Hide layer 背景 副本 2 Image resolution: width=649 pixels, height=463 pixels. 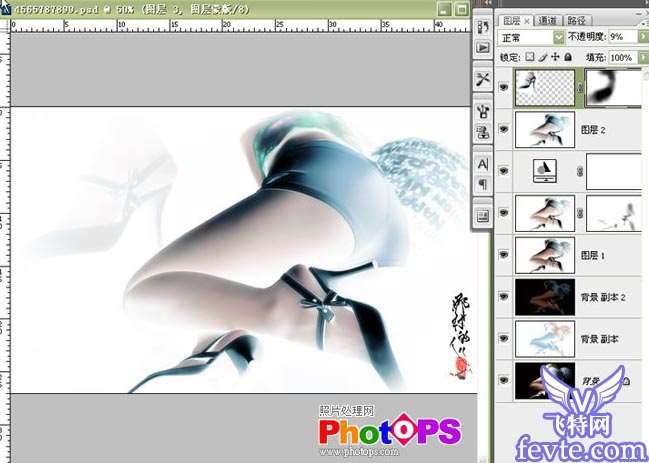[504, 297]
